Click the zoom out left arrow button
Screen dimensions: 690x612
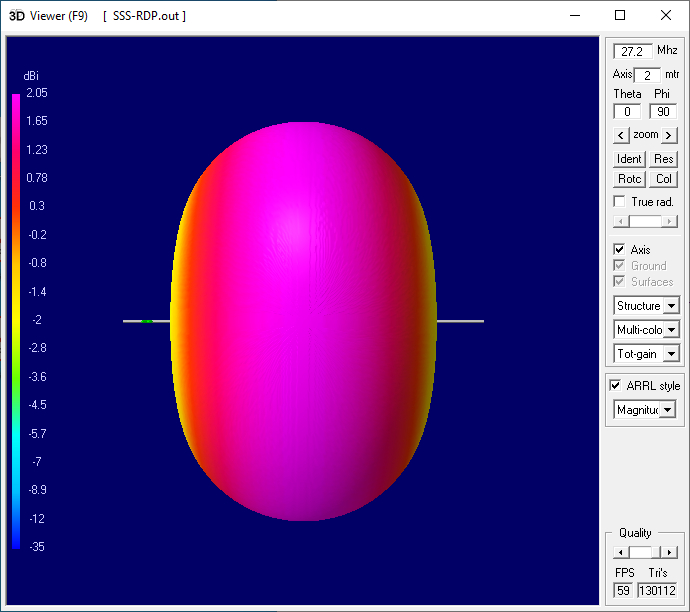(620, 135)
